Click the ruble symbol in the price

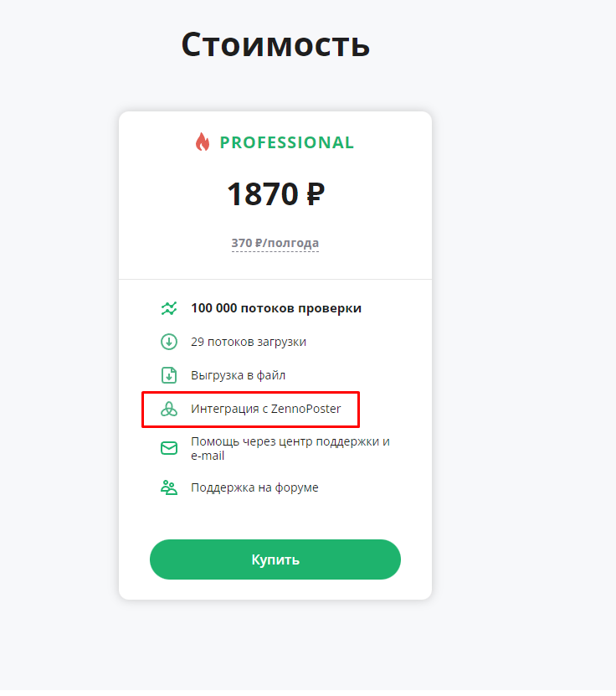pos(316,194)
